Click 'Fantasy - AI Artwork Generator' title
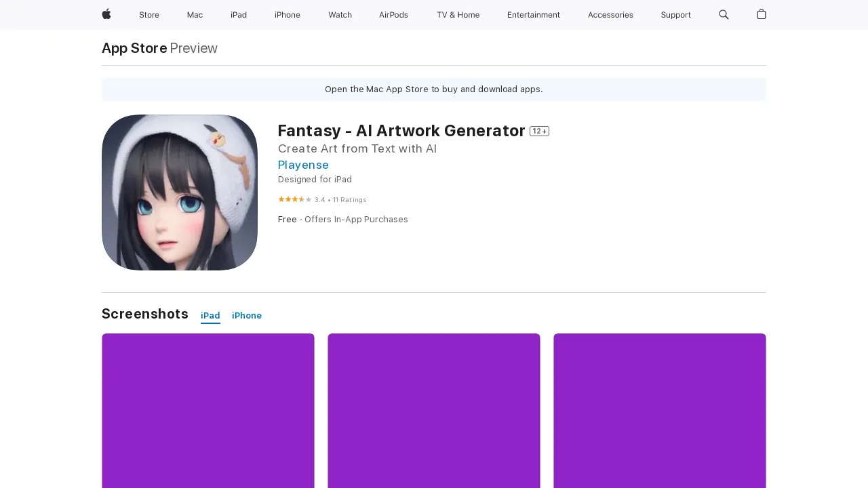This screenshot has width=868, height=488. (x=401, y=131)
